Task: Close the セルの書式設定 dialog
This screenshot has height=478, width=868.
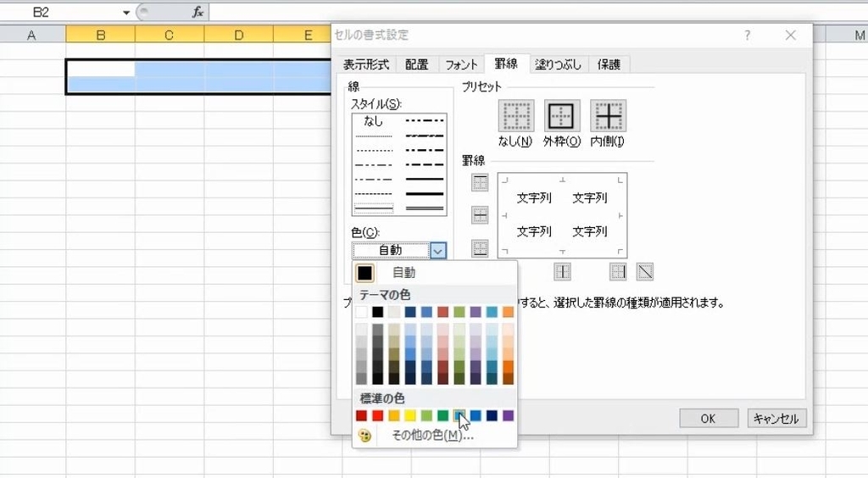Action: tap(791, 36)
